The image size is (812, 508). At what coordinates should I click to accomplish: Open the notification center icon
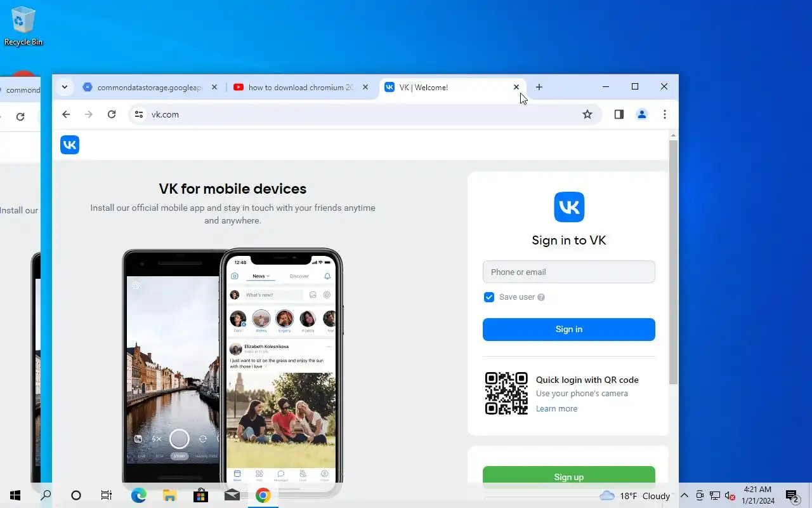792,496
